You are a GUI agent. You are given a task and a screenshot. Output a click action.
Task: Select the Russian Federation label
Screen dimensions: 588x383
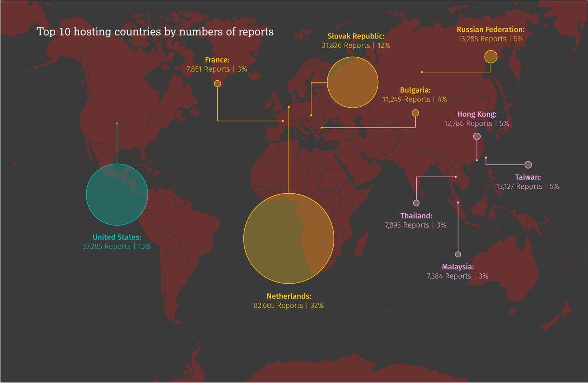(x=490, y=34)
